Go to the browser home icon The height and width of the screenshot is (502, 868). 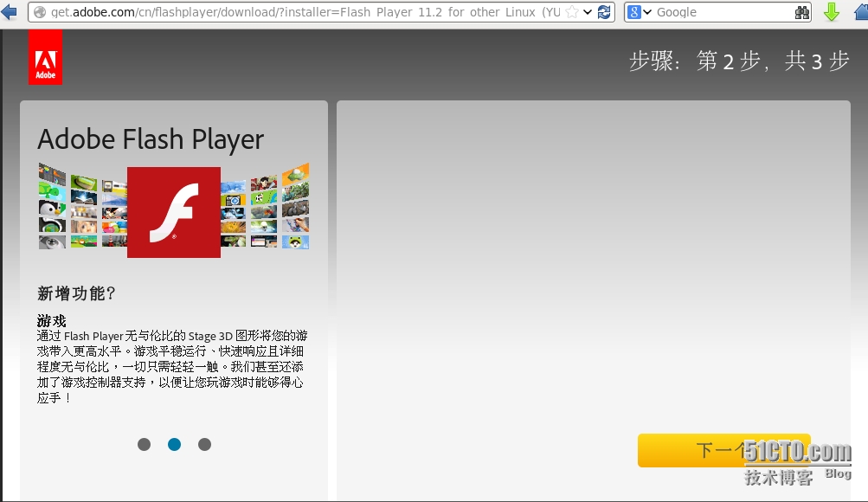[x=861, y=11]
